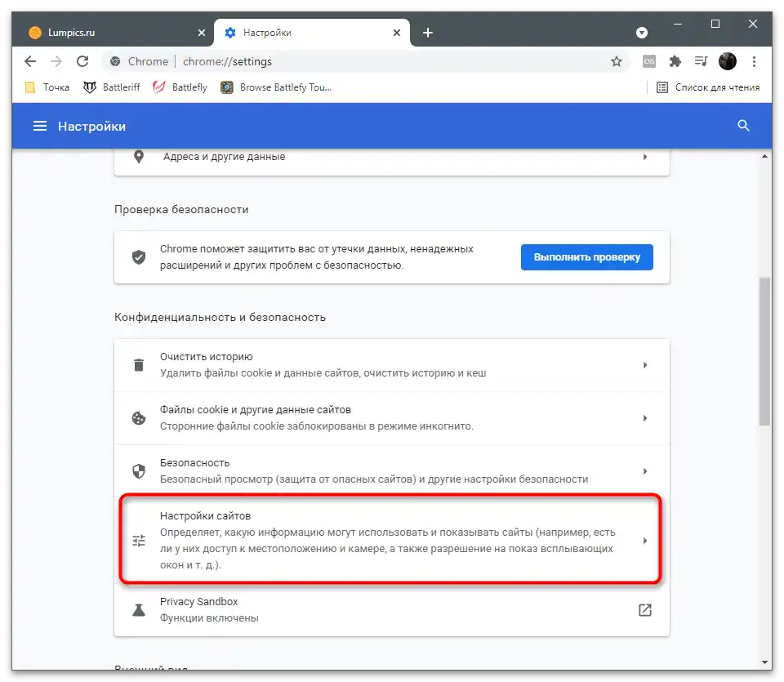
Task: Click the Настройки header title
Action: click(92, 126)
